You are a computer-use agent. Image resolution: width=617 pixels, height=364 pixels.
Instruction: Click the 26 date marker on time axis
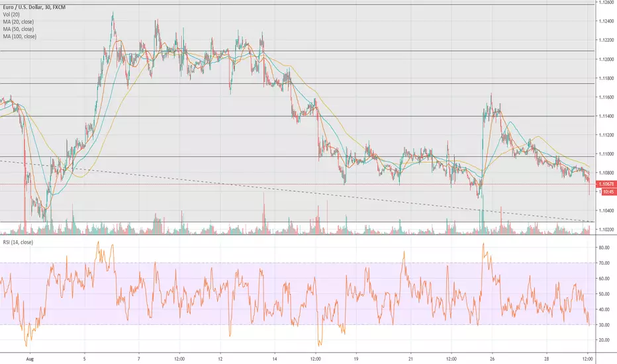click(x=493, y=359)
